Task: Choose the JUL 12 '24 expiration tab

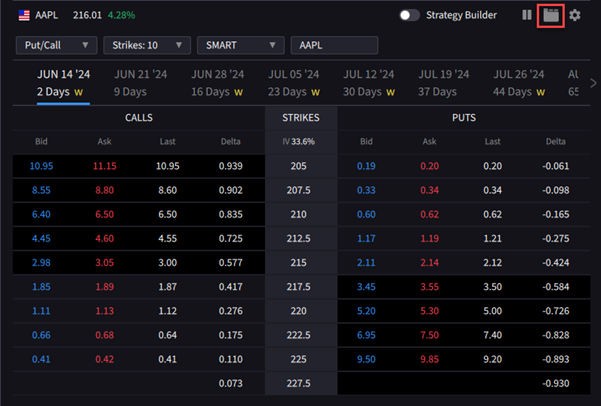Action: click(x=369, y=83)
